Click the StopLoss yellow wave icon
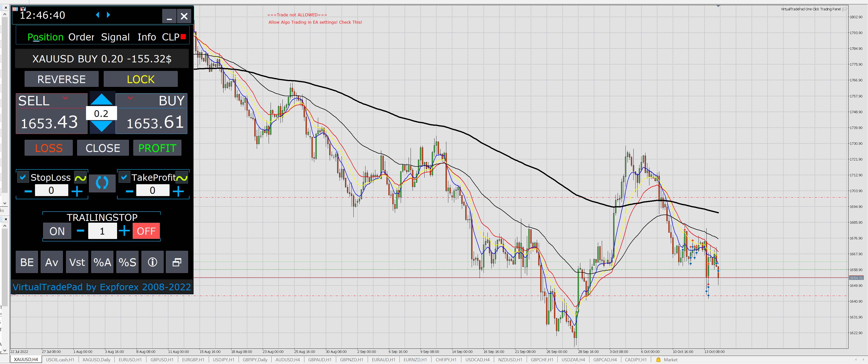The width and height of the screenshot is (868, 364). click(x=81, y=178)
